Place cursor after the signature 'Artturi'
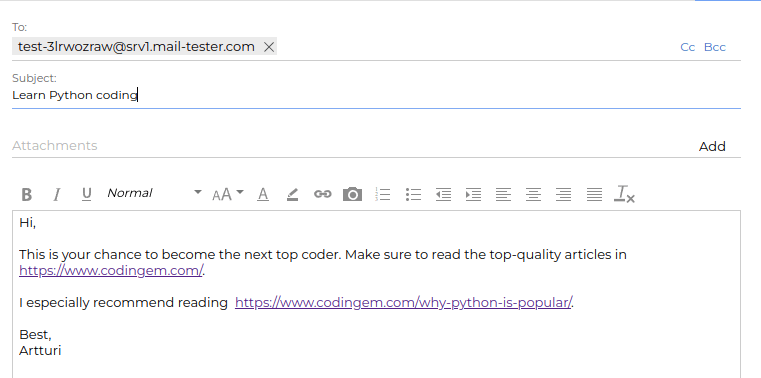 coord(62,350)
